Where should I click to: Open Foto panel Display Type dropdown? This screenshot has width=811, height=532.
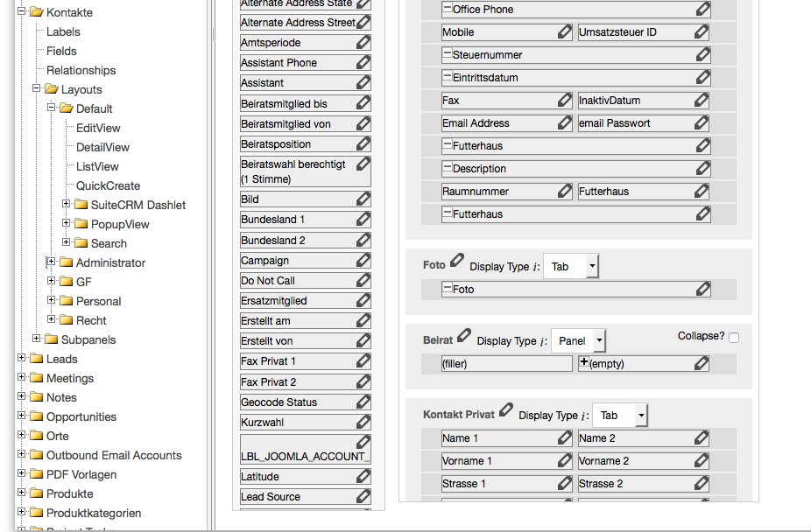(571, 267)
